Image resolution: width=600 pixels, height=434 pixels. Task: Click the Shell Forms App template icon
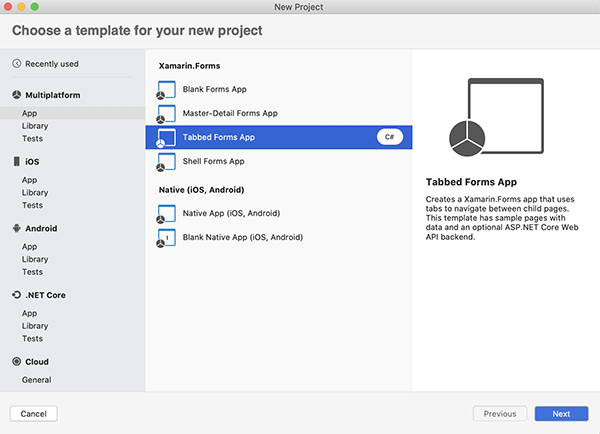pos(166,162)
